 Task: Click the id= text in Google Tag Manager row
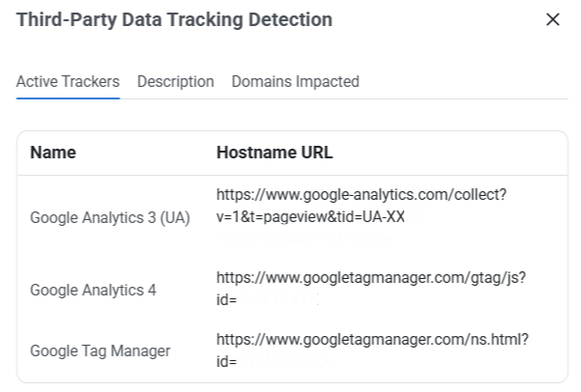tap(226, 362)
